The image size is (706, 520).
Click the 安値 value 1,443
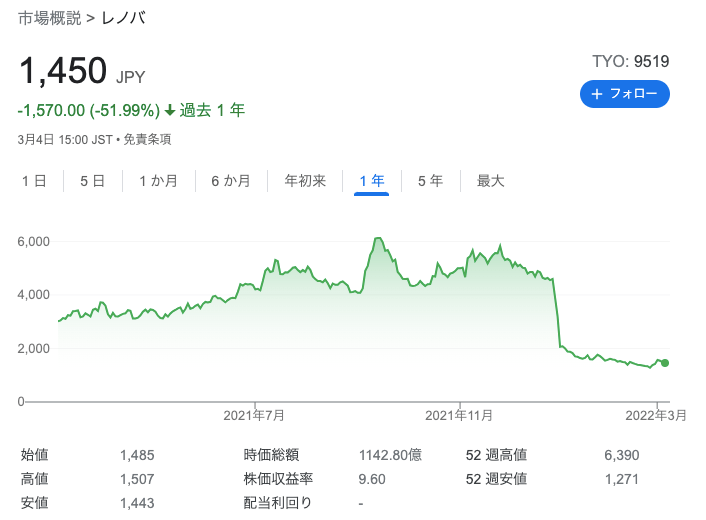click(x=137, y=503)
